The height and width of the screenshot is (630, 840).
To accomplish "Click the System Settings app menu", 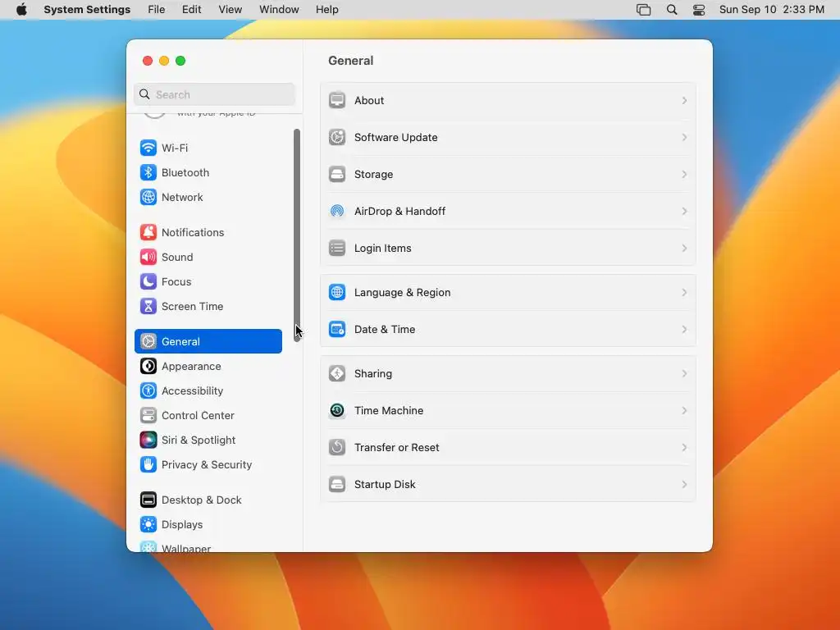I will tap(87, 10).
